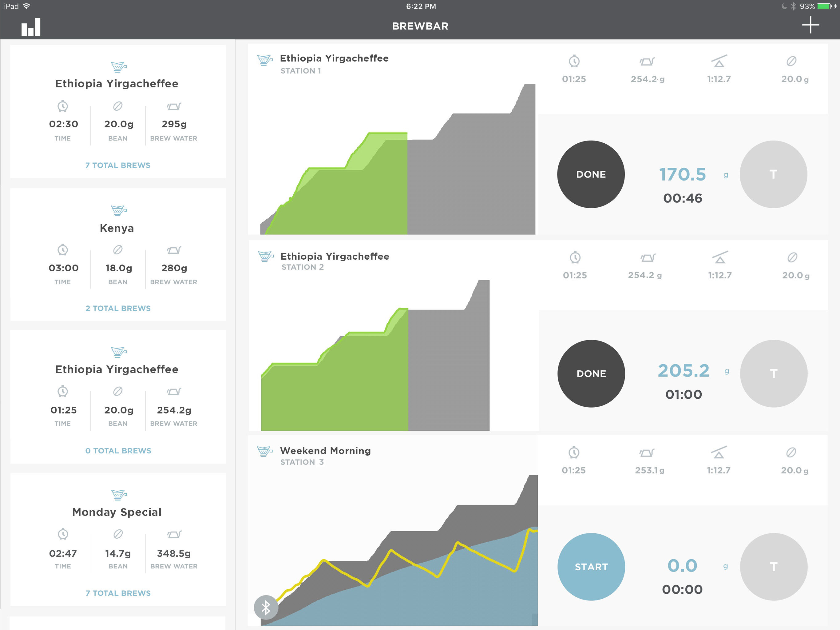Tap ratio scale icon in Station 2
The height and width of the screenshot is (630, 840).
click(x=719, y=257)
